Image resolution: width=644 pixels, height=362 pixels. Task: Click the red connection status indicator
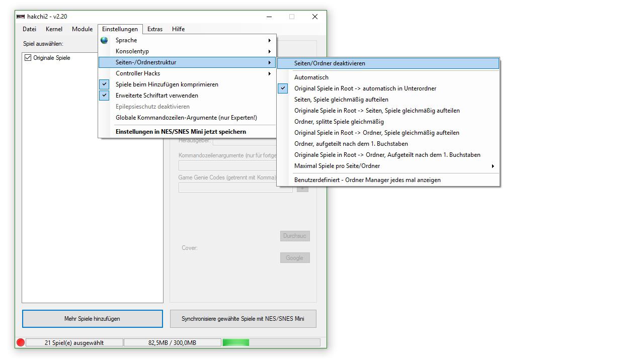(x=21, y=342)
